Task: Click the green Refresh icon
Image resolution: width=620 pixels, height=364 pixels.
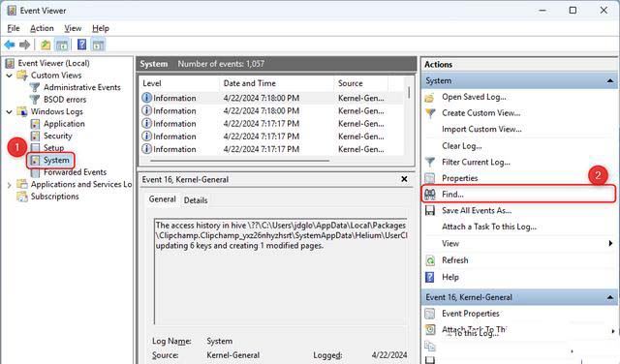Action: pos(430,260)
